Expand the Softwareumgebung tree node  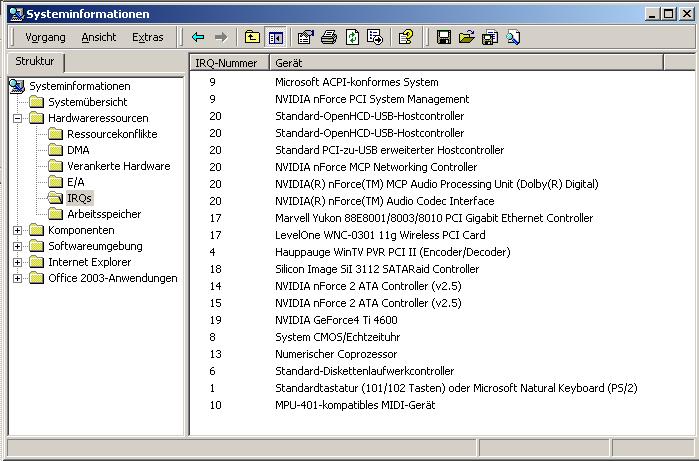pos(17,246)
